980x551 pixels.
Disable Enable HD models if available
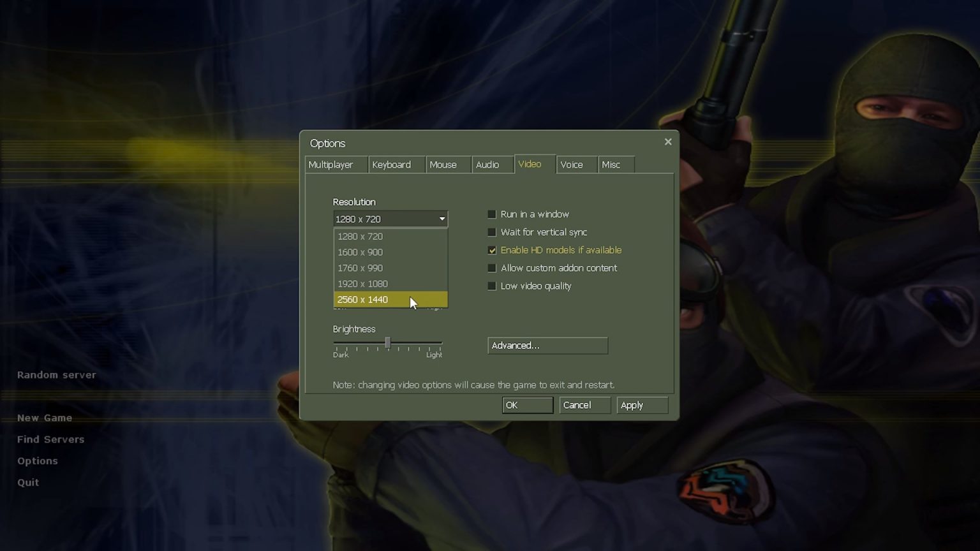click(x=492, y=250)
